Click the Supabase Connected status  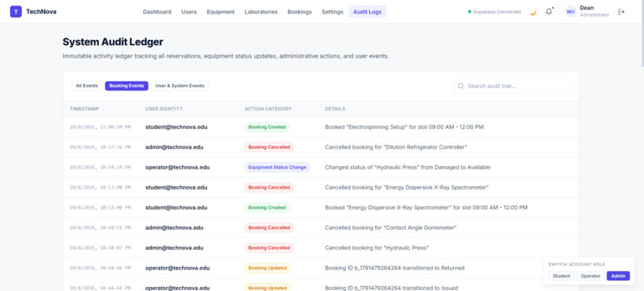[x=495, y=12]
